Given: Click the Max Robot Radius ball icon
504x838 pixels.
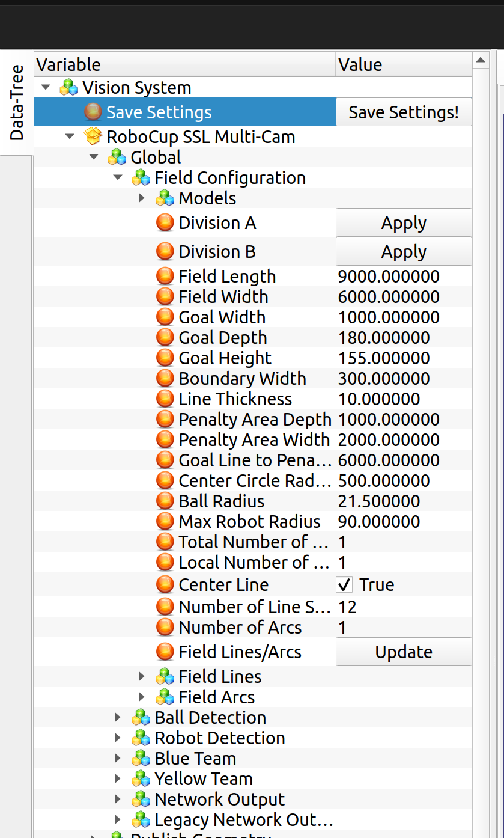Looking at the screenshot, I should (165, 522).
